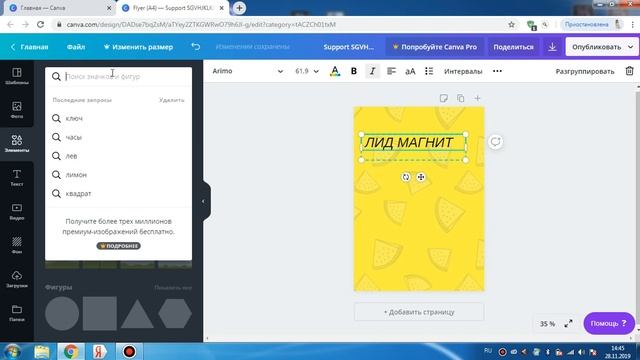The width and height of the screenshot is (640, 360).
Task: Click Разгруппировать ungroup button
Action: [584, 71]
